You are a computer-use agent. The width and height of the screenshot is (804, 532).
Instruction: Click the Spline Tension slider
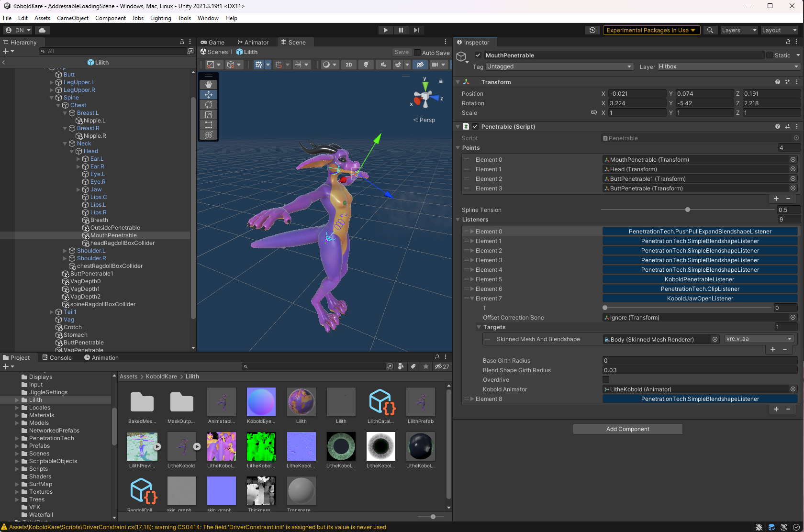[x=688, y=210]
